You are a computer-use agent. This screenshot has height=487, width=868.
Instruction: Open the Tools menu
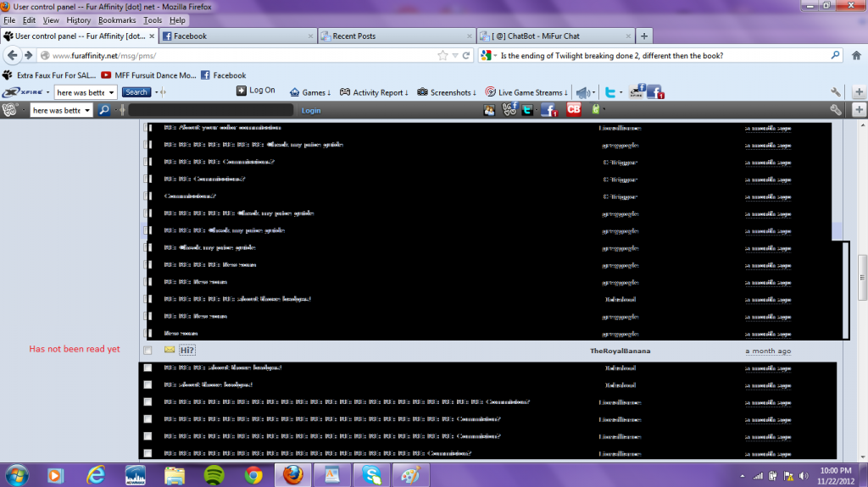[153, 20]
